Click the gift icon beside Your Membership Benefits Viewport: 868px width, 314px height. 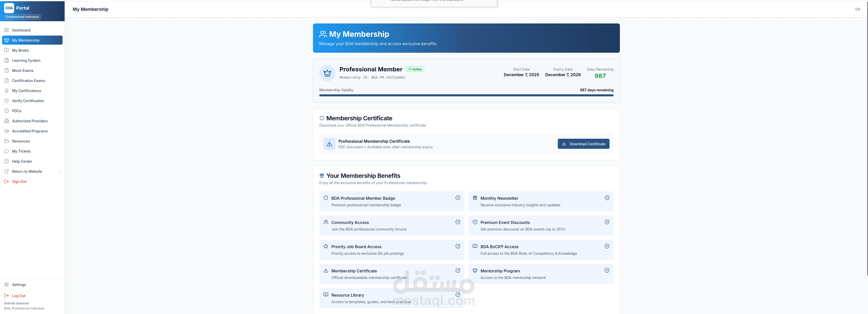tap(322, 176)
